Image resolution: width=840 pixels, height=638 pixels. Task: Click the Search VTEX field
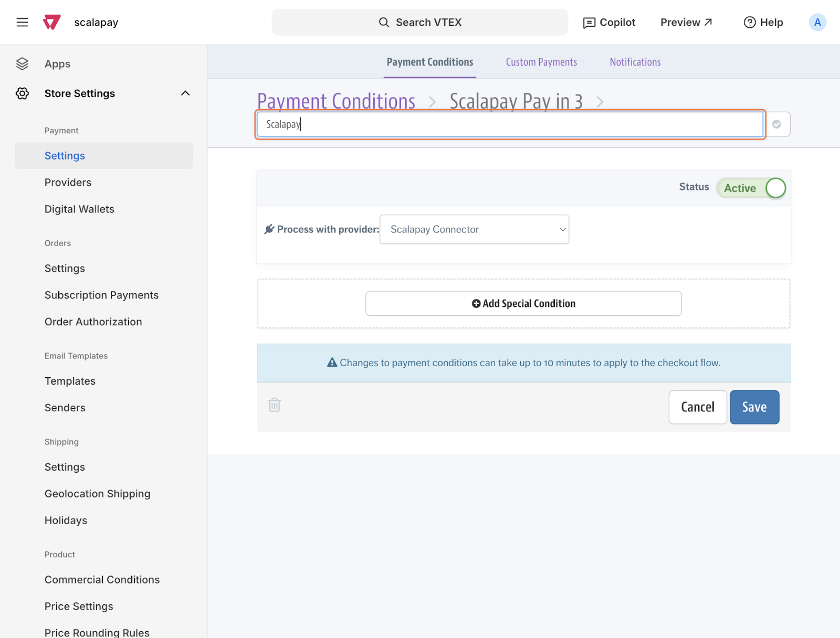(x=419, y=22)
